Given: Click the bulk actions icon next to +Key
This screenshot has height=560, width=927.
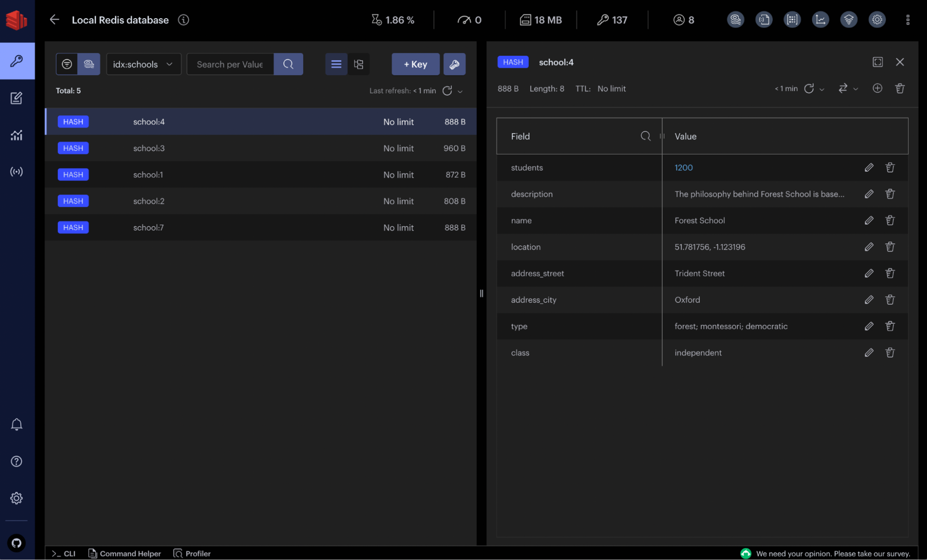Looking at the screenshot, I should pos(455,64).
